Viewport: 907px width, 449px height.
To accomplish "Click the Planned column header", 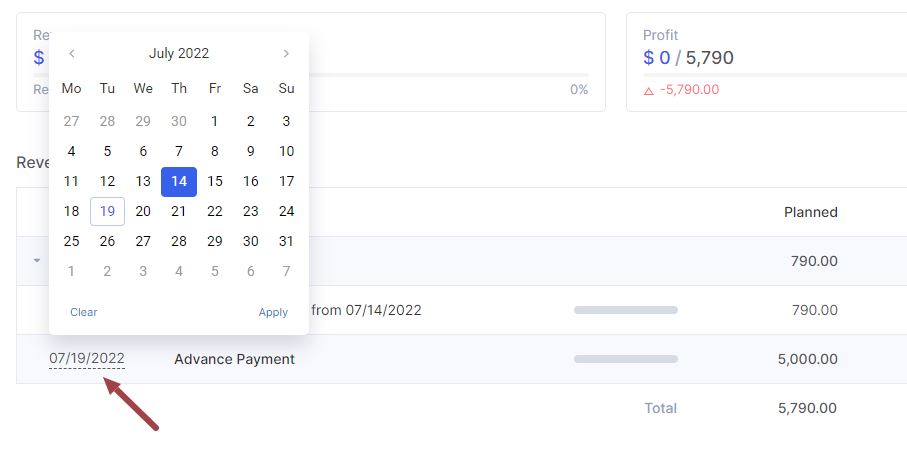I will coord(810,212).
